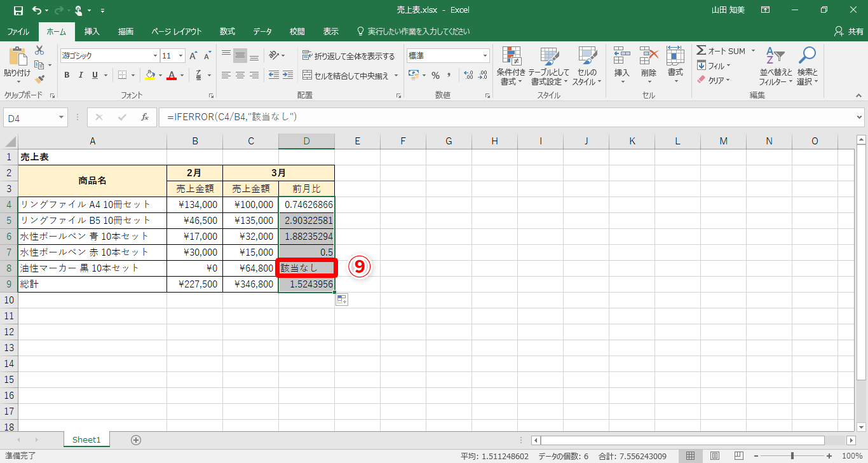Viewport: 868px width, 463px height.
Task: Select the Sheet1 sheet tab
Action: 86,439
